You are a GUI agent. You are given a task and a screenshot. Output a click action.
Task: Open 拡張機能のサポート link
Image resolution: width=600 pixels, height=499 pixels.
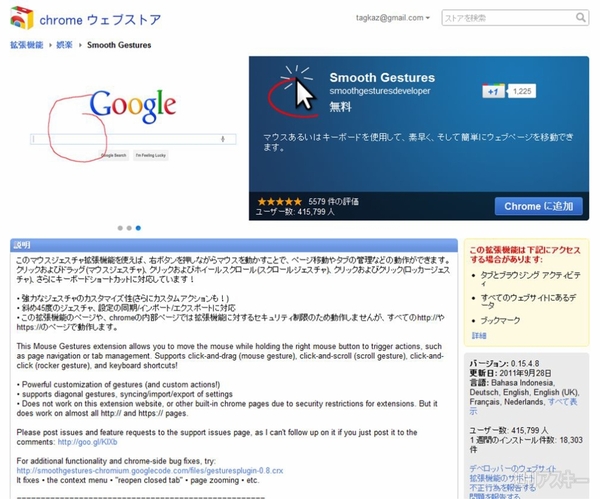click(x=502, y=478)
